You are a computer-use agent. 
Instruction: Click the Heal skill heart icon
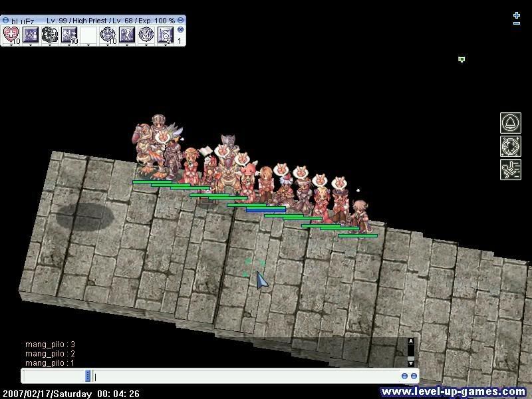pos(11,35)
